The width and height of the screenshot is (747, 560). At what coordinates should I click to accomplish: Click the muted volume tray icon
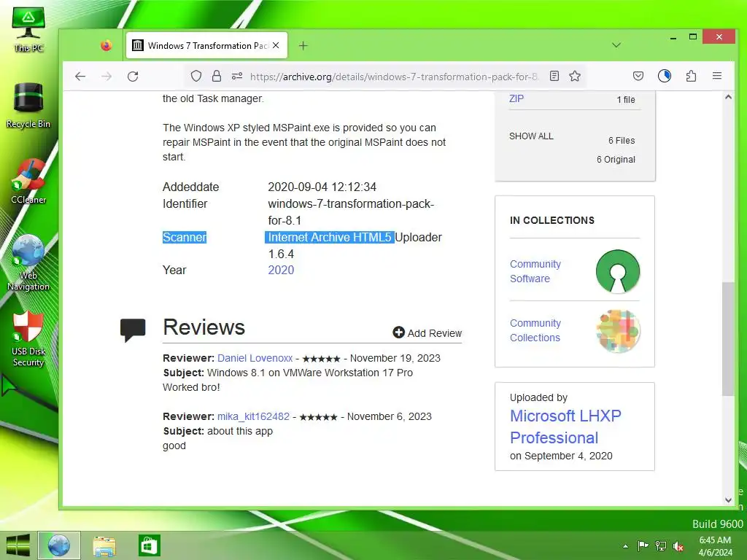coord(678,546)
